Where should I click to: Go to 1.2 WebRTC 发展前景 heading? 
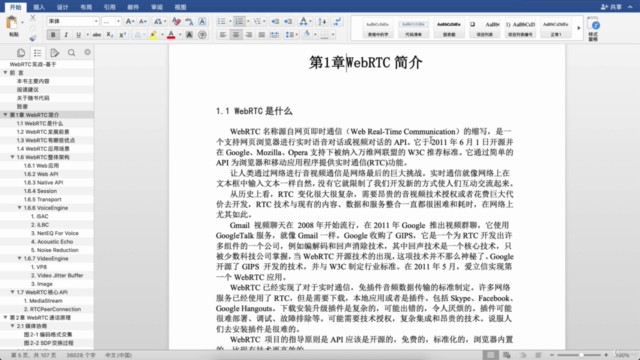[43, 132]
